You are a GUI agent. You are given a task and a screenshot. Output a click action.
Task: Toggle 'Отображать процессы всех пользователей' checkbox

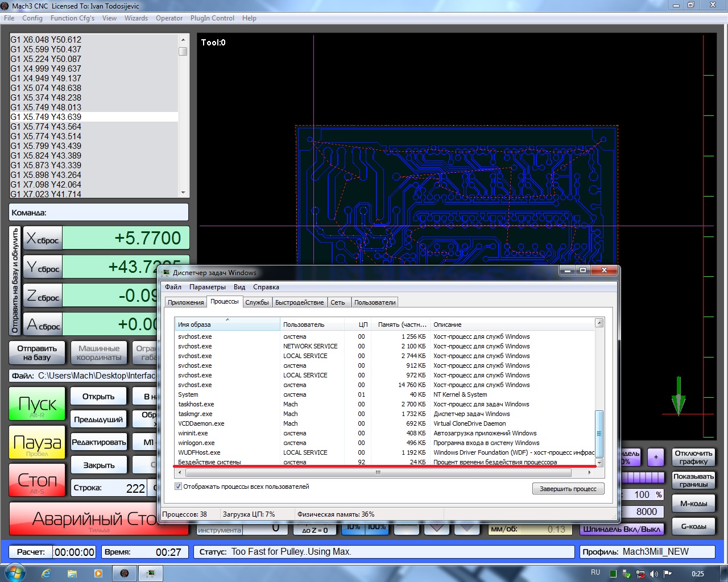point(179,487)
